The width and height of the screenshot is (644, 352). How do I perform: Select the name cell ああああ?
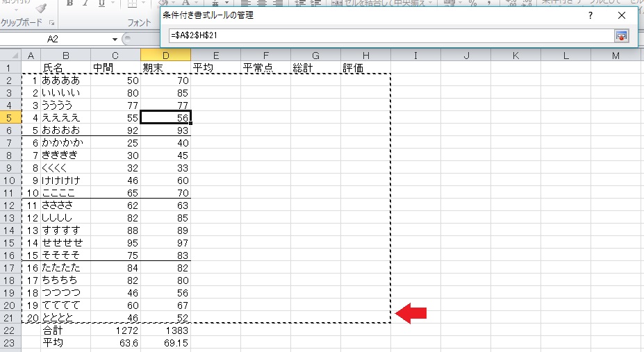coord(66,81)
